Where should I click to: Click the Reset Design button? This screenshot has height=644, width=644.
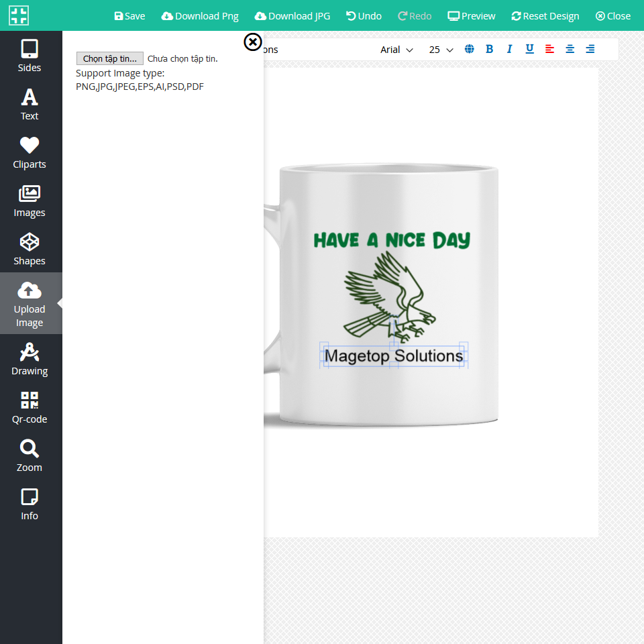(x=545, y=15)
